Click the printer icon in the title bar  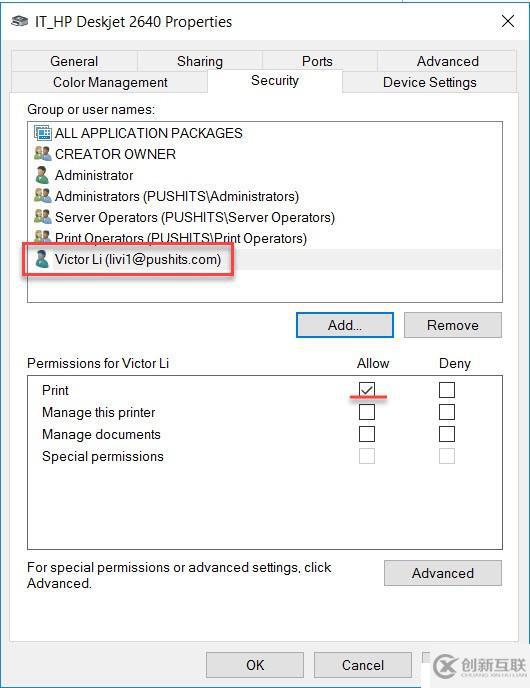[20, 21]
